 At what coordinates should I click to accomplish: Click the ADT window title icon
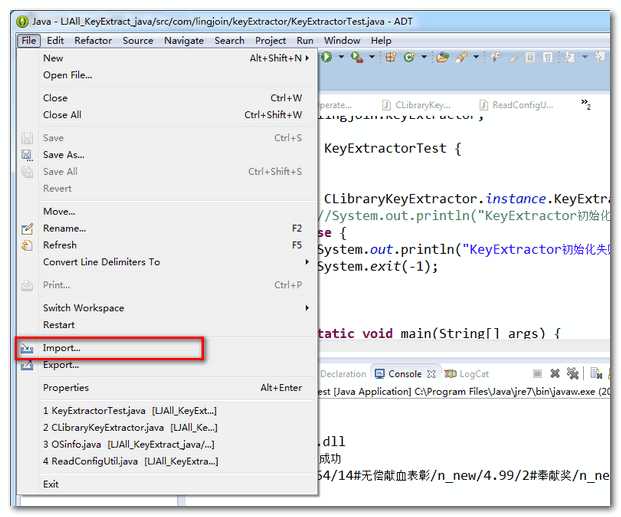coord(23,21)
